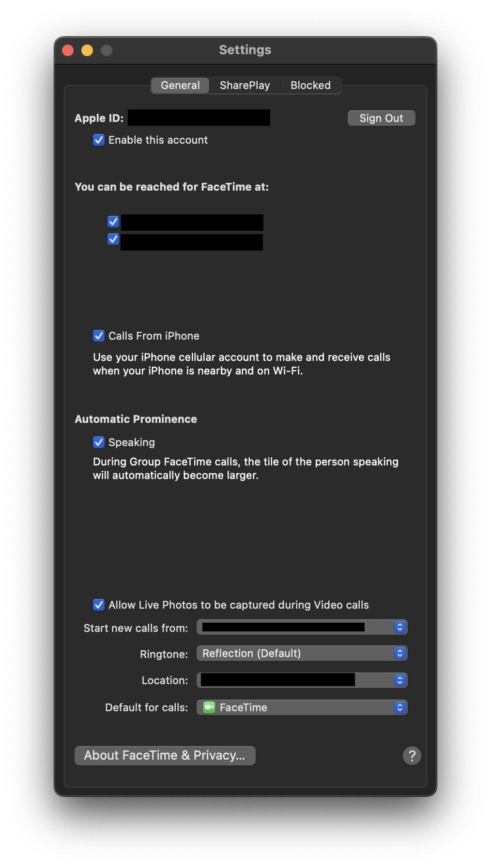The height and width of the screenshot is (868, 491).
Task: Click the Ringtone dropdown stepper arrows icon
Action: tap(399, 653)
